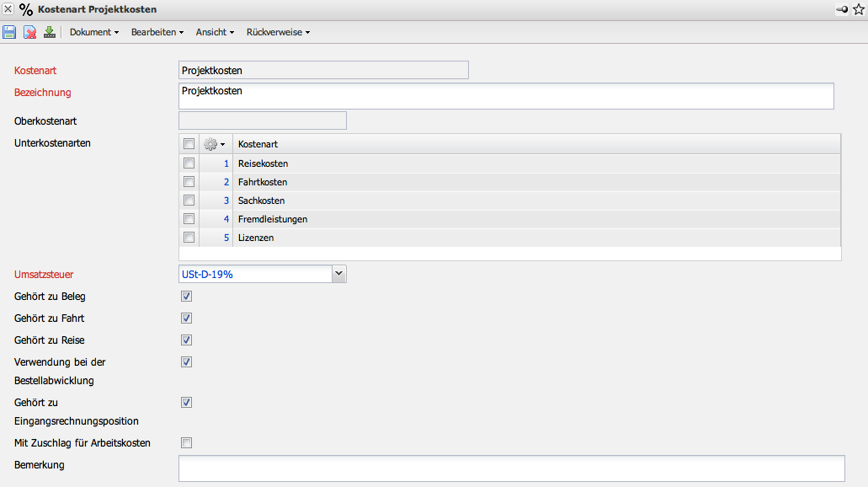
Task: Close the Kostenart Projektkosten tab
Action: coord(8,8)
